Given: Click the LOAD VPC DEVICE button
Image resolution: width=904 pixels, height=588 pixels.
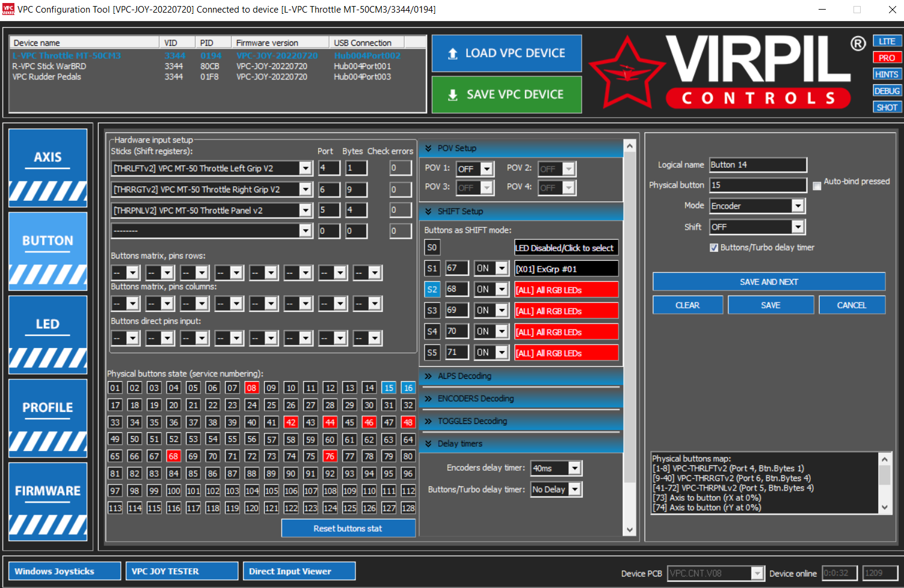Looking at the screenshot, I should coord(506,53).
